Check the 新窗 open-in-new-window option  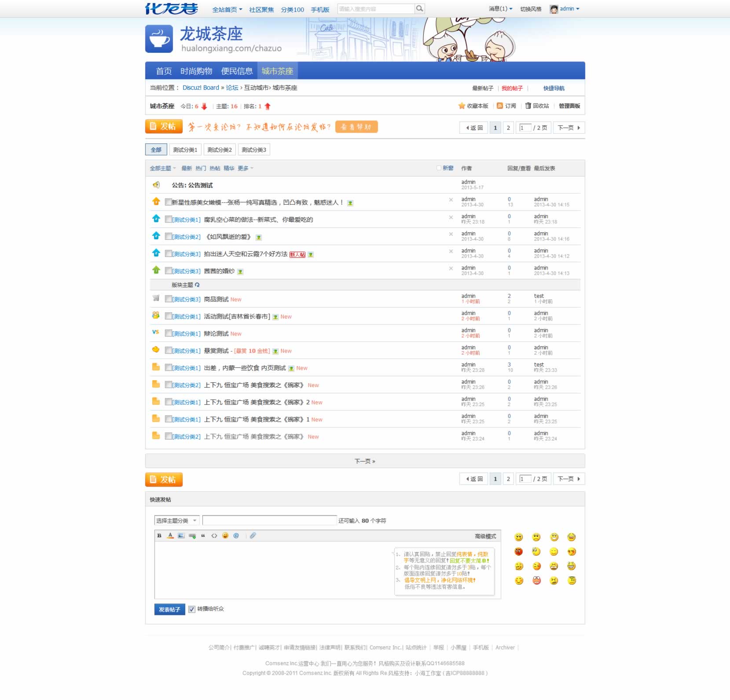click(438, 168)
